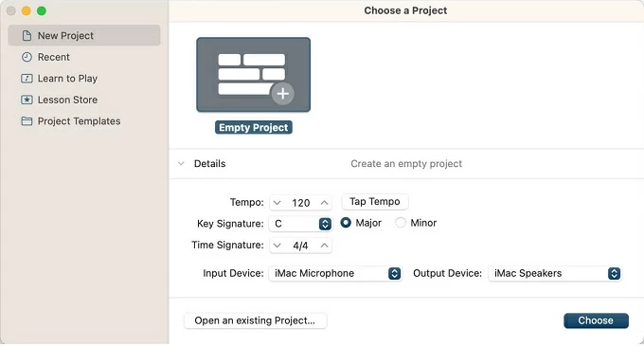Open the Key Signature dropdown

click(300, 224)
